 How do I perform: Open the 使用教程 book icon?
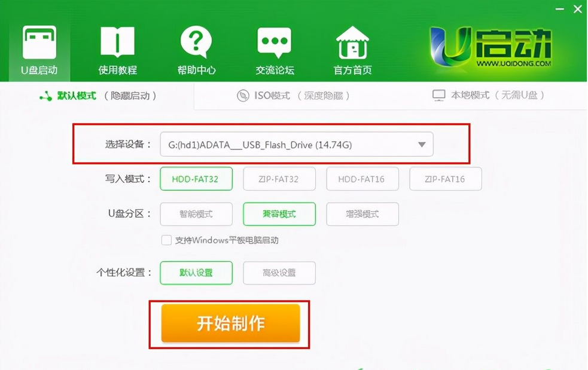point(117,42)
